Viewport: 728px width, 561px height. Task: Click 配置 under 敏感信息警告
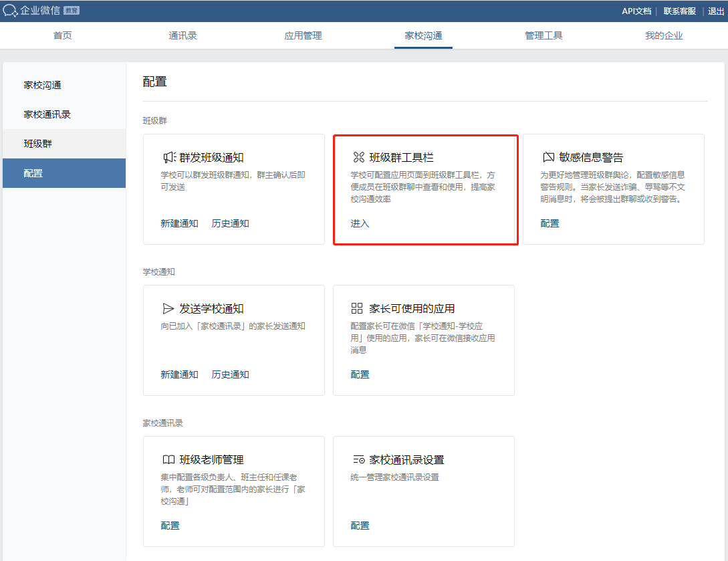(550, 223)
